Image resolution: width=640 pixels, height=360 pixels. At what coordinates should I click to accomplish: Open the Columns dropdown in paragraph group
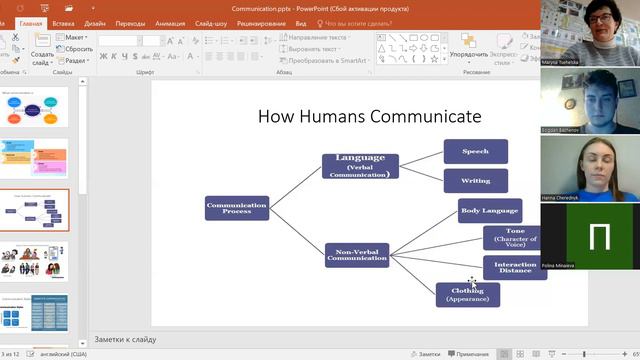click(x=256, y=56)
